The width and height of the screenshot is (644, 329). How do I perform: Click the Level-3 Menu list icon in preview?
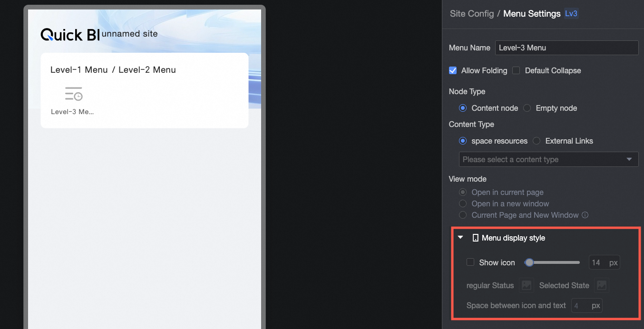pyautogui.click(x=74, y=94)
